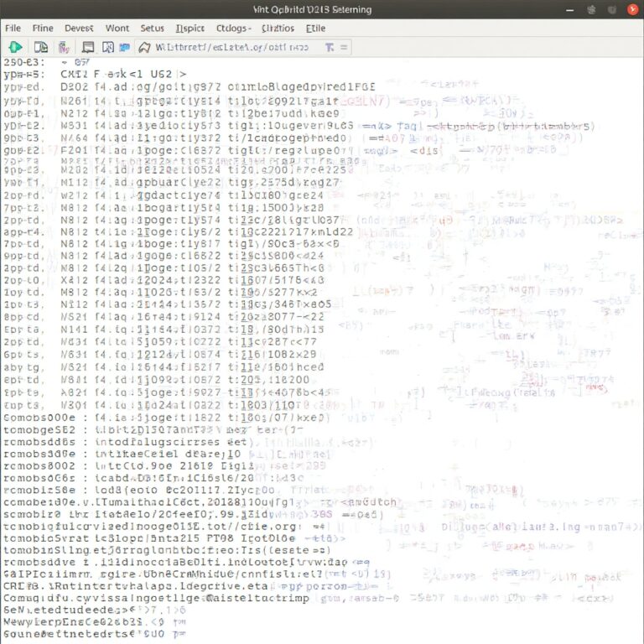The width and height of the screenshot is (644, 644).
Task: Click the purple colored toolbar icon
Action: tap(64, 48)
